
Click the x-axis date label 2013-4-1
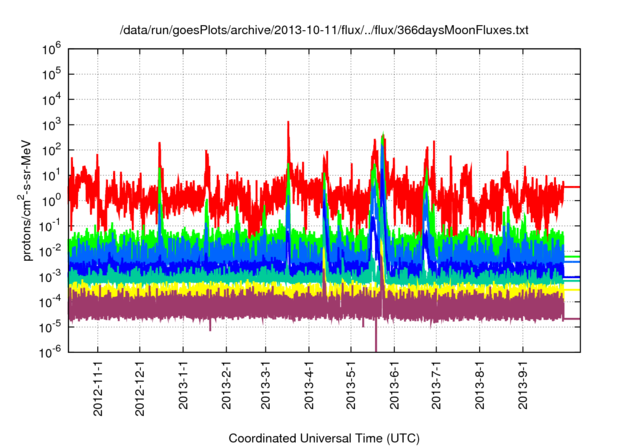(309, 385)
